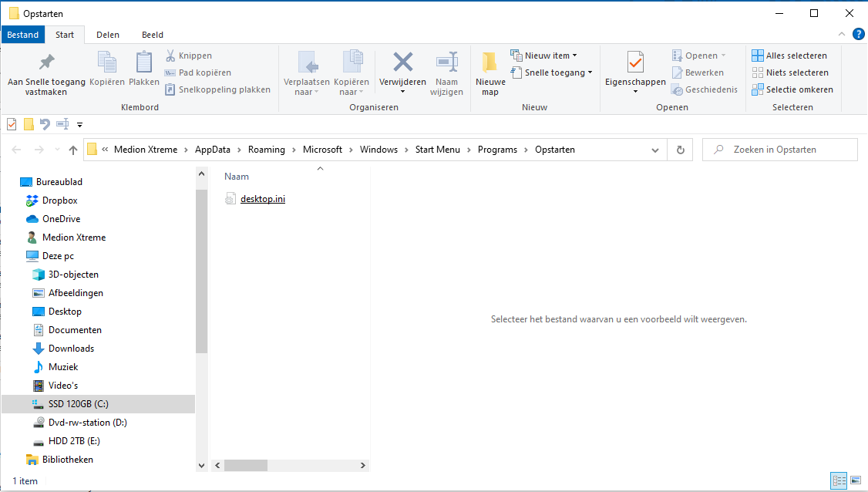
Task: Click the Plakken paste icon
Action: [144, 68]
